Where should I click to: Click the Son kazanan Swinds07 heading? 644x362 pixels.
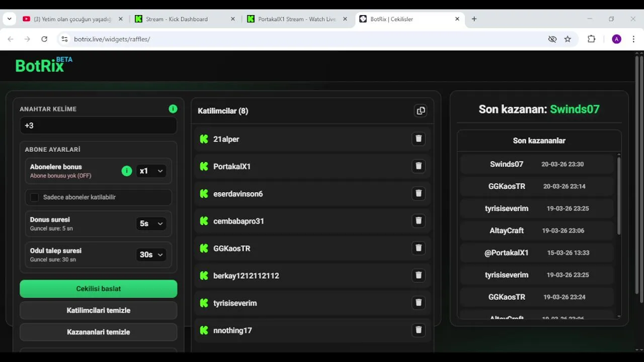point(539,109)
